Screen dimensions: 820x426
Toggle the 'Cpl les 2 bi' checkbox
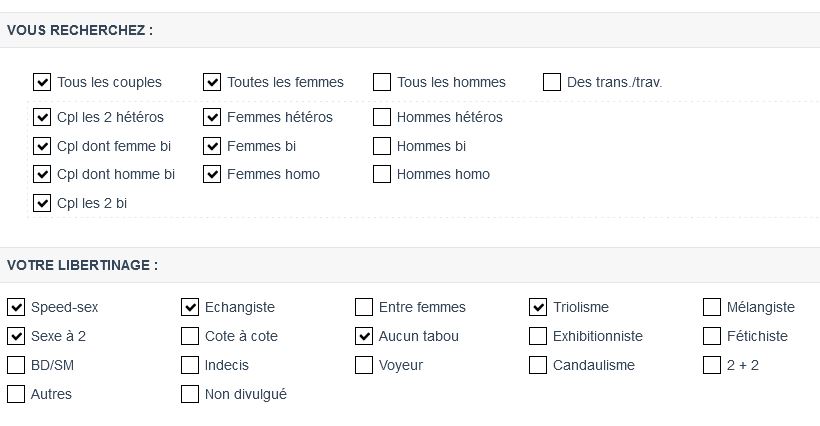(x=42, y=203)
